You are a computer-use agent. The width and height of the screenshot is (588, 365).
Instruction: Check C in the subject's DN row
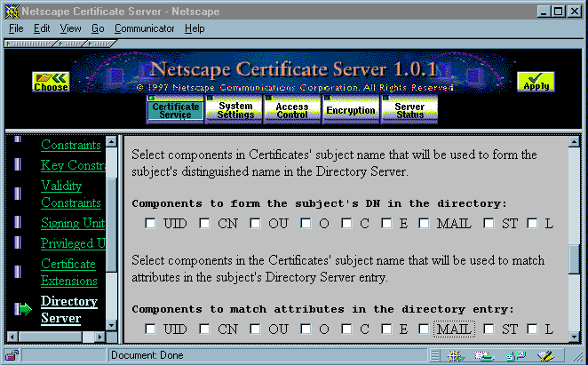point(346,223)
